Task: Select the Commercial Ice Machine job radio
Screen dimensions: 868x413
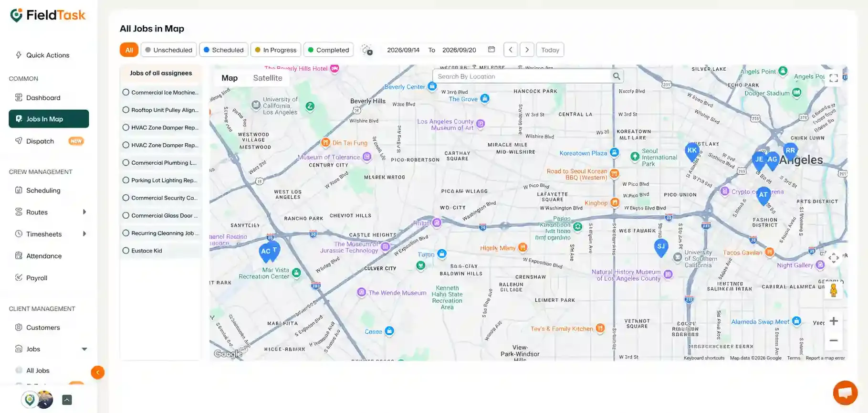Action: (126, 93)
